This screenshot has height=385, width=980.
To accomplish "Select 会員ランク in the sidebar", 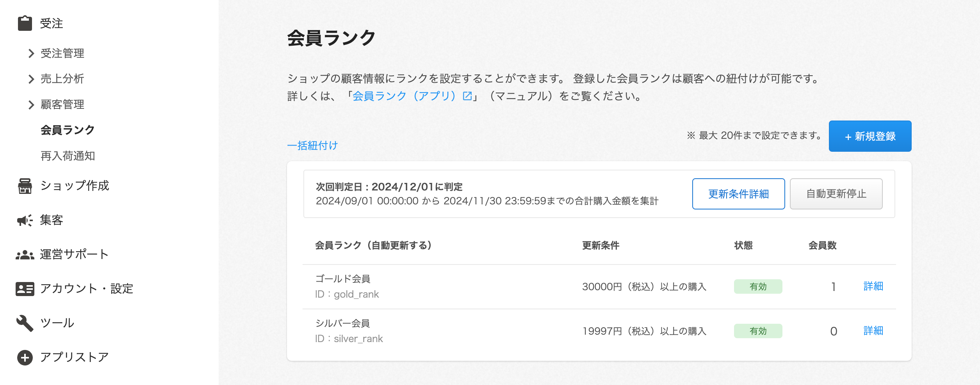I will coord(68,130).
